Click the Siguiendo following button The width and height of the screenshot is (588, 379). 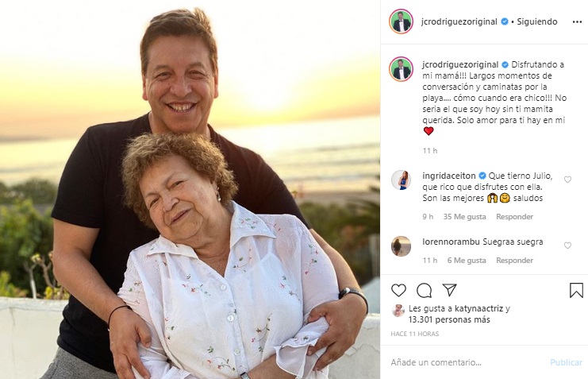(x=537, y=21)
